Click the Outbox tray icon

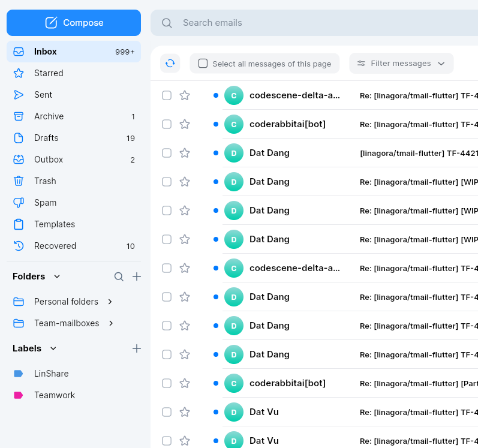tap(19, 160)
